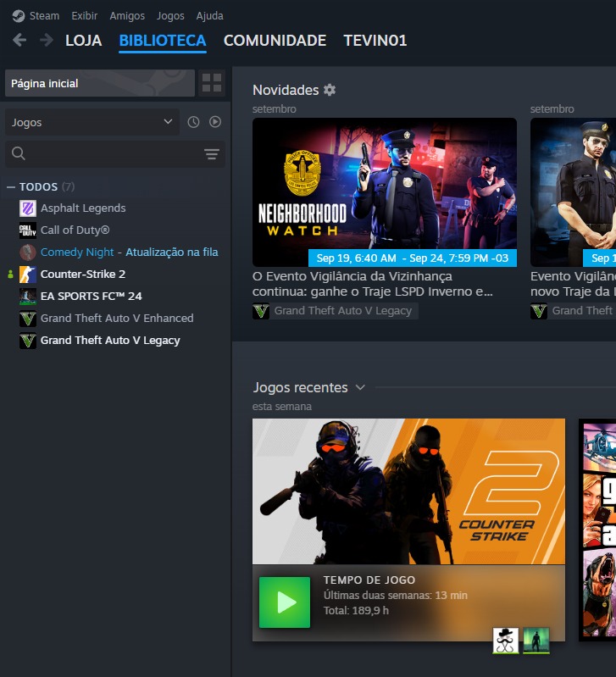Click friend avatar with hat and mustache

click(506, 641)
